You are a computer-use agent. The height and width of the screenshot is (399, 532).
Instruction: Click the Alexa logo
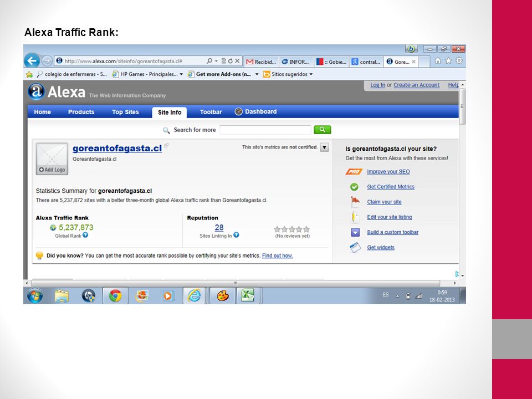[x=57, y=91]
